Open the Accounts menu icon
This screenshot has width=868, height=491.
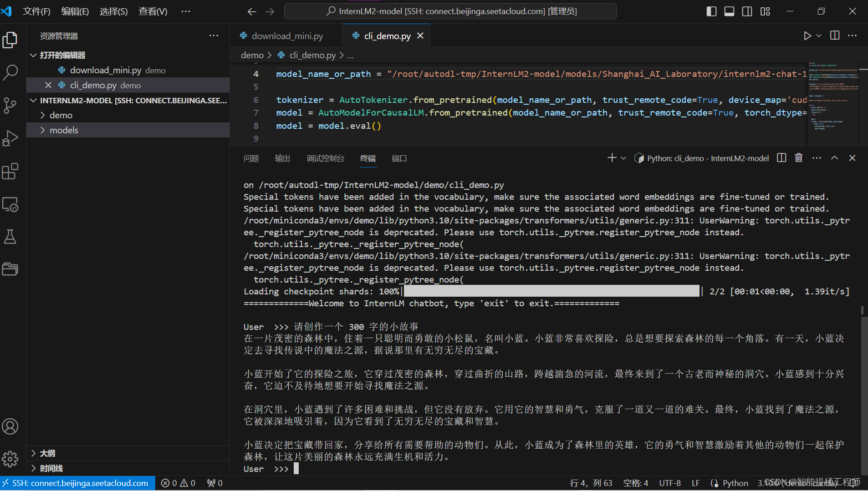coord(10,426)
